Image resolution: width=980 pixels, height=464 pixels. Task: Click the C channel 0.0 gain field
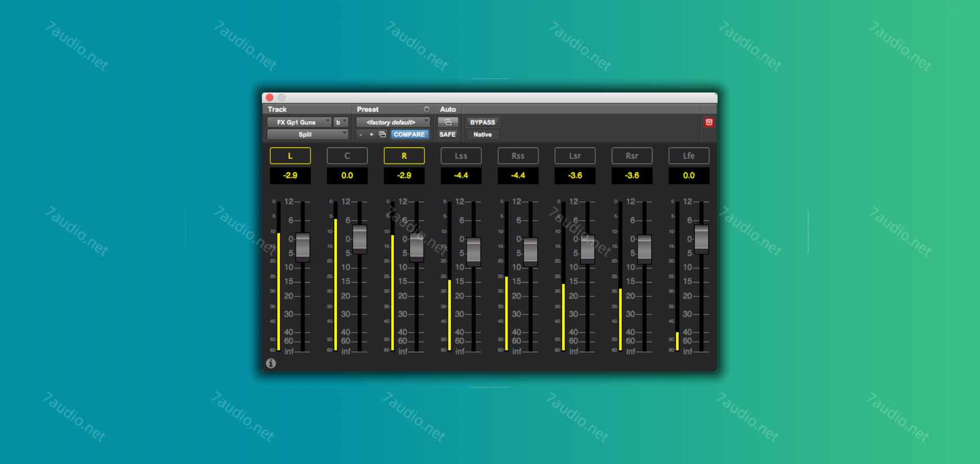click(347, 176)
